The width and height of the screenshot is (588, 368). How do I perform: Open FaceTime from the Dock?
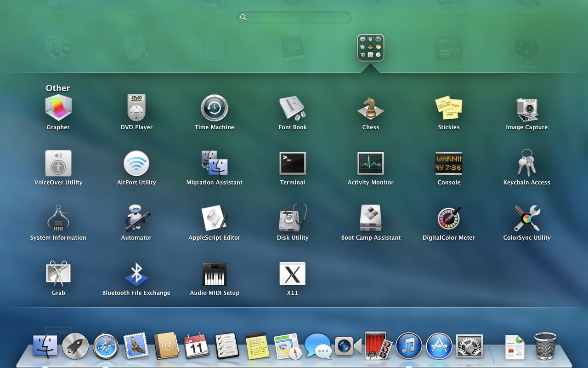point(348,346)
